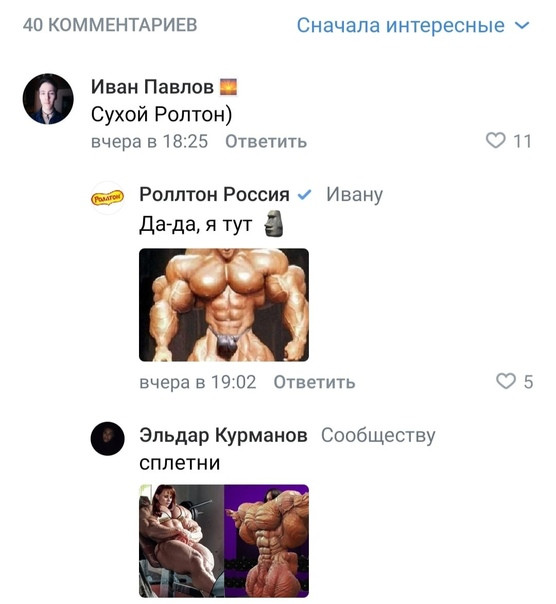This screenshot has height=604, width=556.
Task: Reply to Роллтон Россия via Ответить
Action: click(314, 382)
